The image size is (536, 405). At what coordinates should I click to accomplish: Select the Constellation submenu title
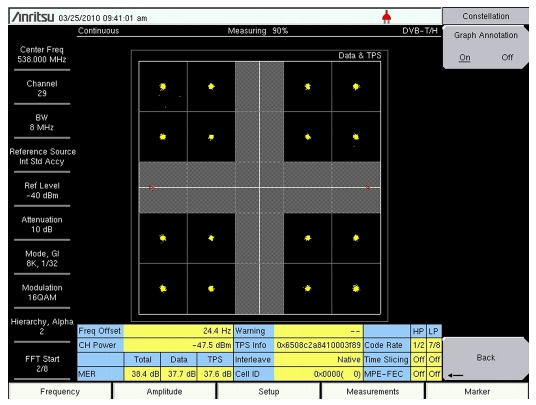point(485,16)
